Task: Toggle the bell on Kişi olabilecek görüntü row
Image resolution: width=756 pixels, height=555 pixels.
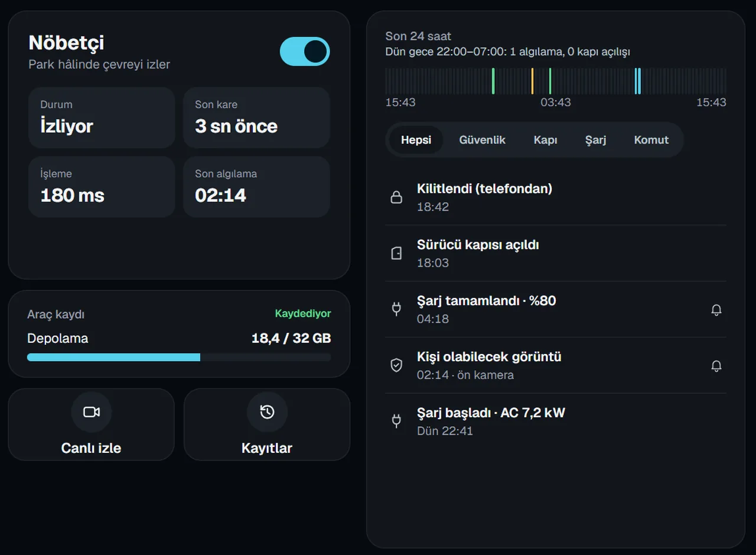Action: [x=716, y=366]
